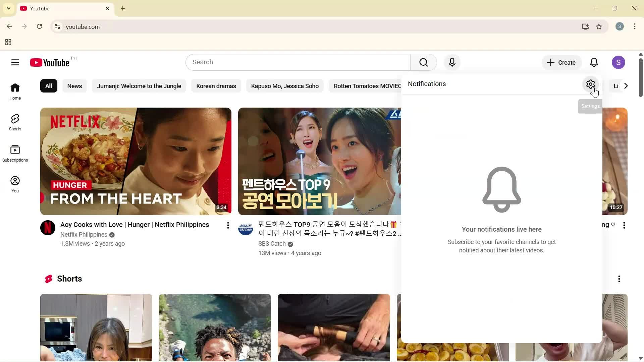Click the search magnifier icon
The height and width of the screenshot is (362, 644).
coord(423,62)
